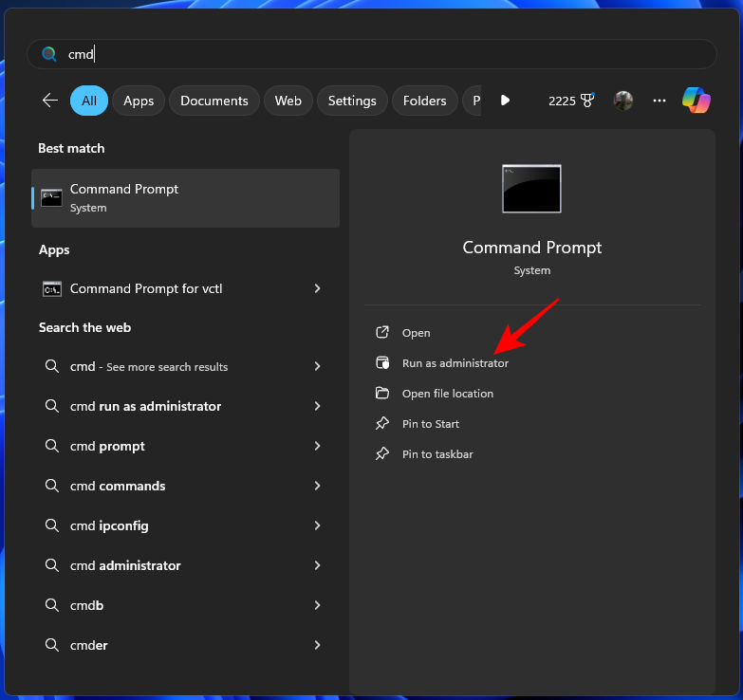Open the Copilot icon

[x=696, y=101]
